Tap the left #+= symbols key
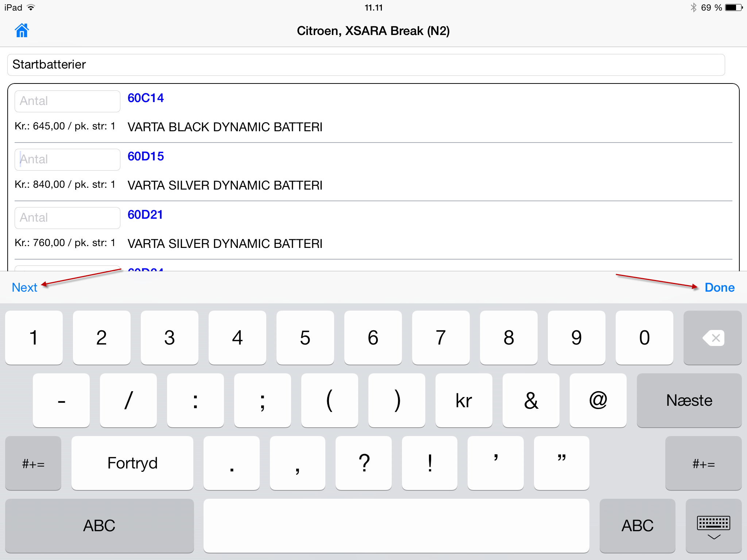 coord(33,463)
